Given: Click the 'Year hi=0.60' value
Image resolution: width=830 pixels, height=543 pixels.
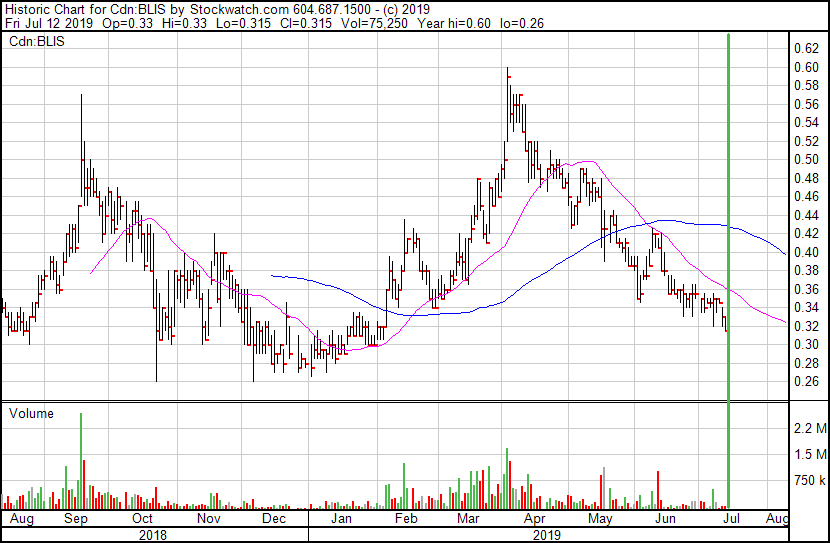Looking at the screenshot, I should point(454,23).
